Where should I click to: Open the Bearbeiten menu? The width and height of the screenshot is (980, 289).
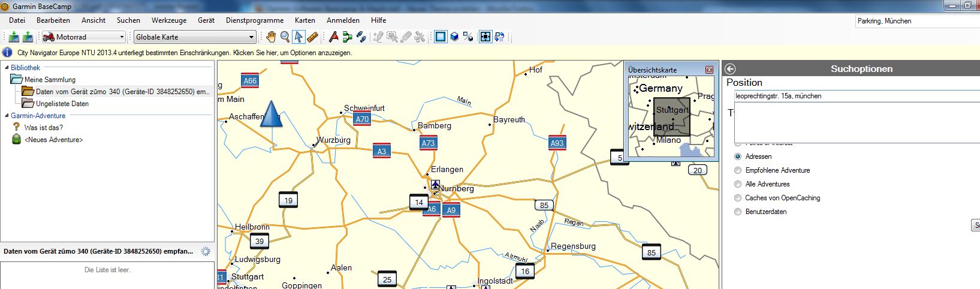click(x=53, y=20)
